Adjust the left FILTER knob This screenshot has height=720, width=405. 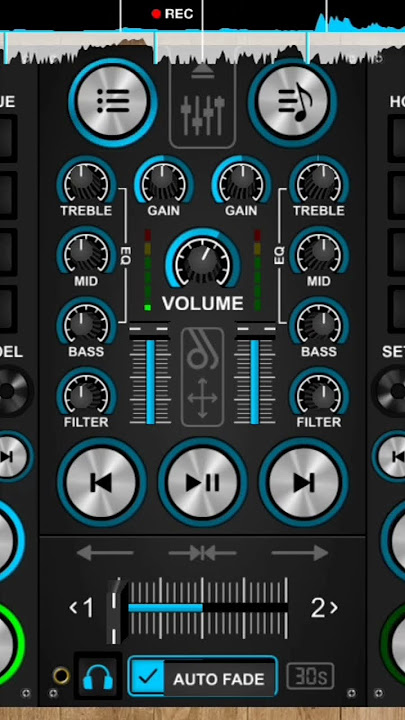86,393
